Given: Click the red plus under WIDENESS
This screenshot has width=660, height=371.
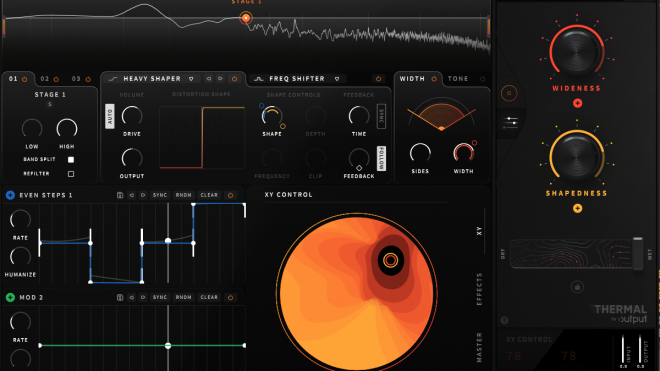Looking at the screenshot, I should pos(578,103).
